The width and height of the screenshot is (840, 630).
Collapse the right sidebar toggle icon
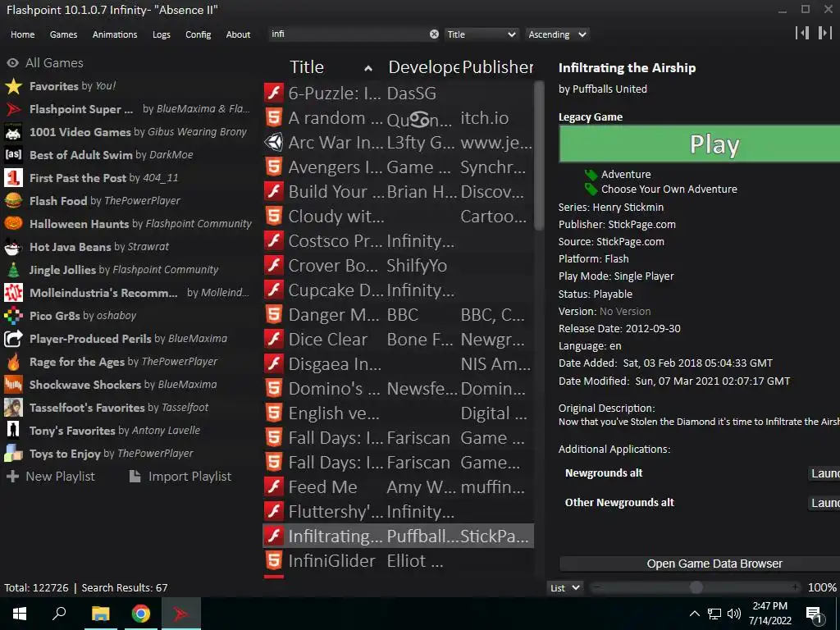825,33
